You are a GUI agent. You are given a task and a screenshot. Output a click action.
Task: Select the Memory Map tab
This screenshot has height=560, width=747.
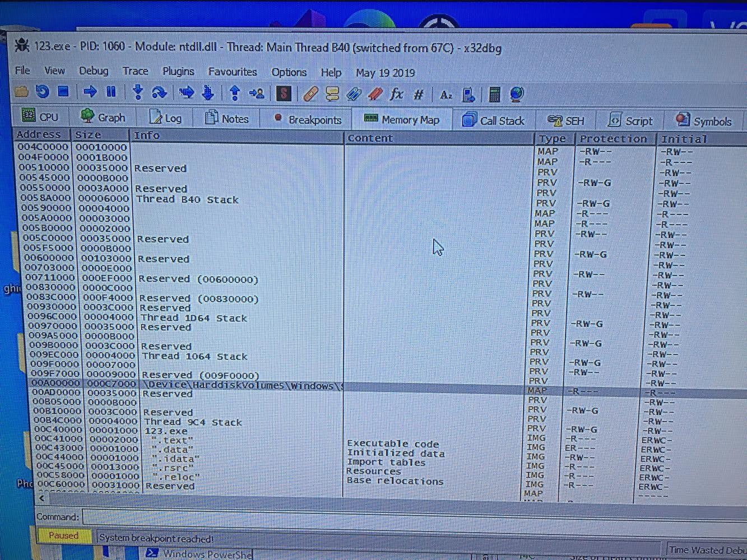pos(402,120)
